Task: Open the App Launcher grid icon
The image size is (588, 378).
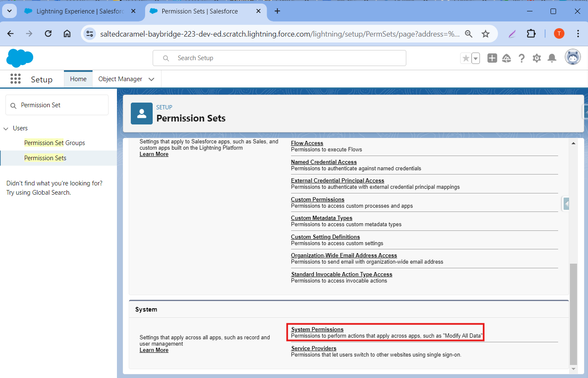Action: 16,79
